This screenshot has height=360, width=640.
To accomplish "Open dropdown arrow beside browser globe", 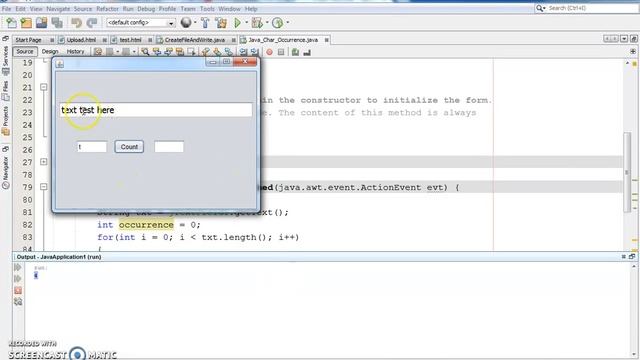I will click(x=195, y=23).
